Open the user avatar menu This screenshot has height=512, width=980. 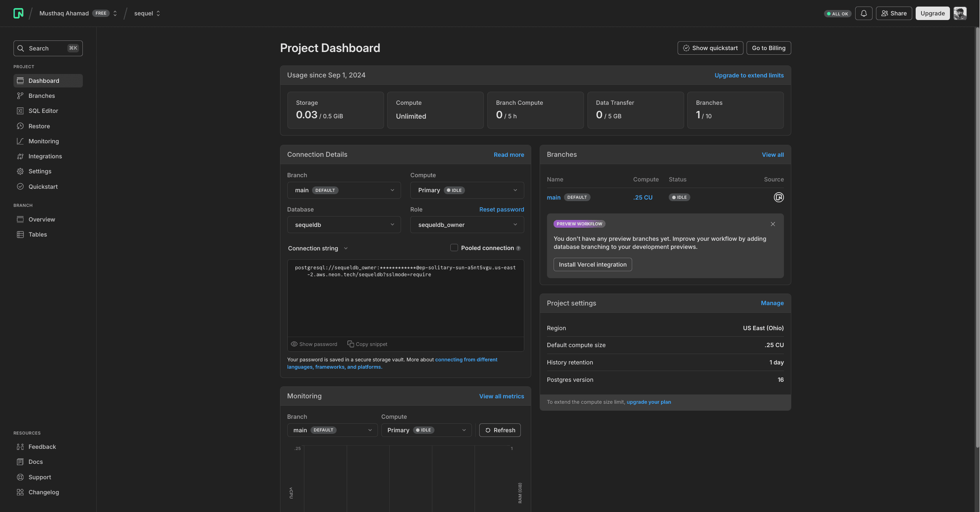[x=960, y=13]
